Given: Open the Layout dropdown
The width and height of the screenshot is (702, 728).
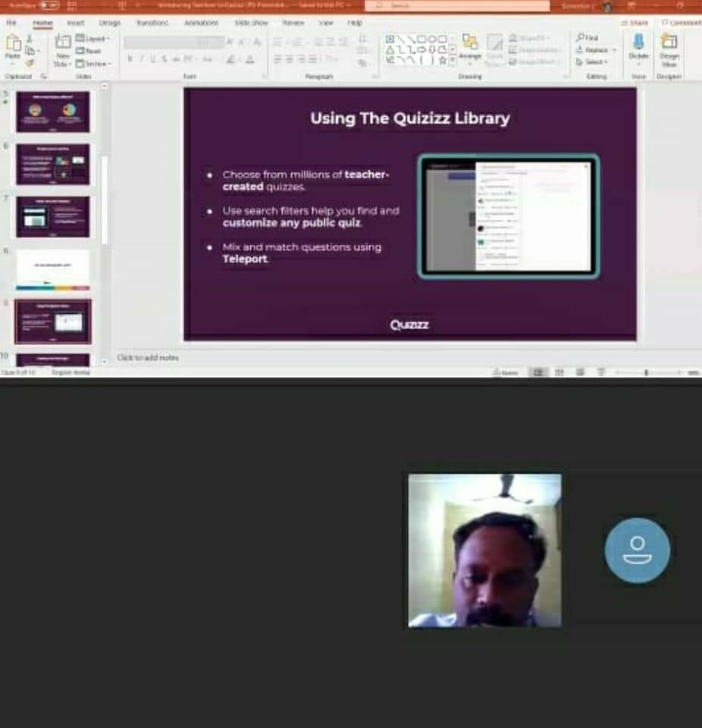Looking at the screenshot, I should tap(92, 39).
